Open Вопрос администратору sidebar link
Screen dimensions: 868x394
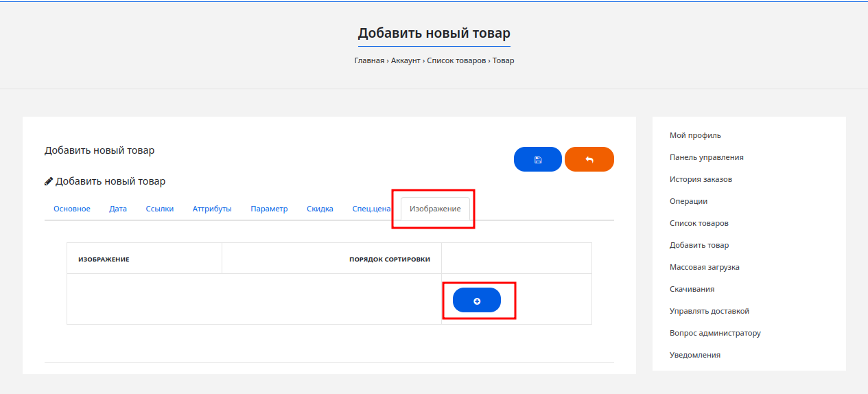click(x=715, y=333)
